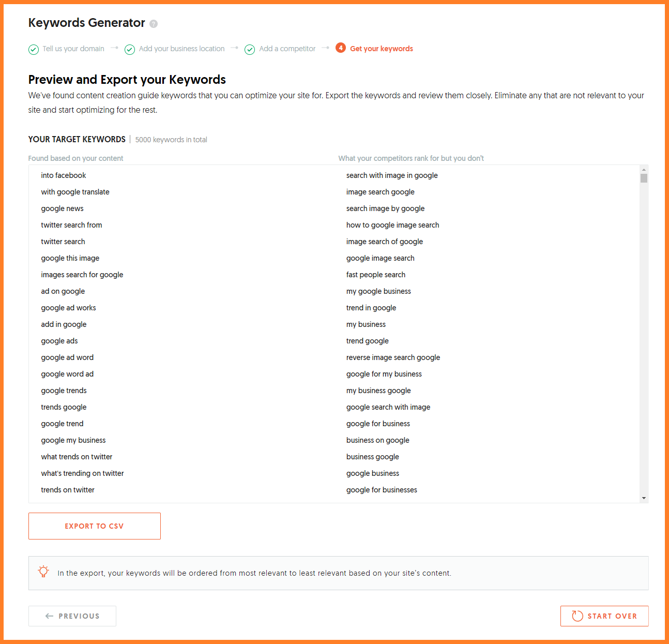This screenshot has height=644, width=669.
Task: Open the Add a competitor step
Action: 287,49
